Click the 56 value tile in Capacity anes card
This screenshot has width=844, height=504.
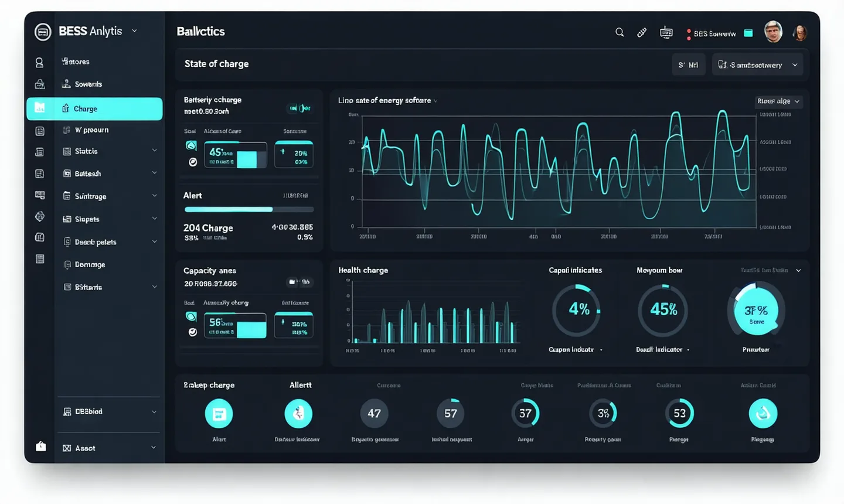[x=236, y=326]
